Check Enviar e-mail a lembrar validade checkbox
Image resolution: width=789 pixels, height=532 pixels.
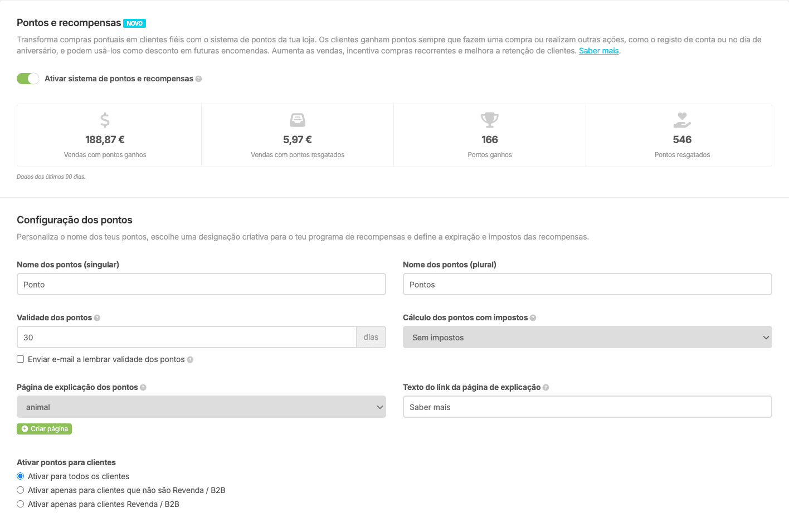(21, 359)
